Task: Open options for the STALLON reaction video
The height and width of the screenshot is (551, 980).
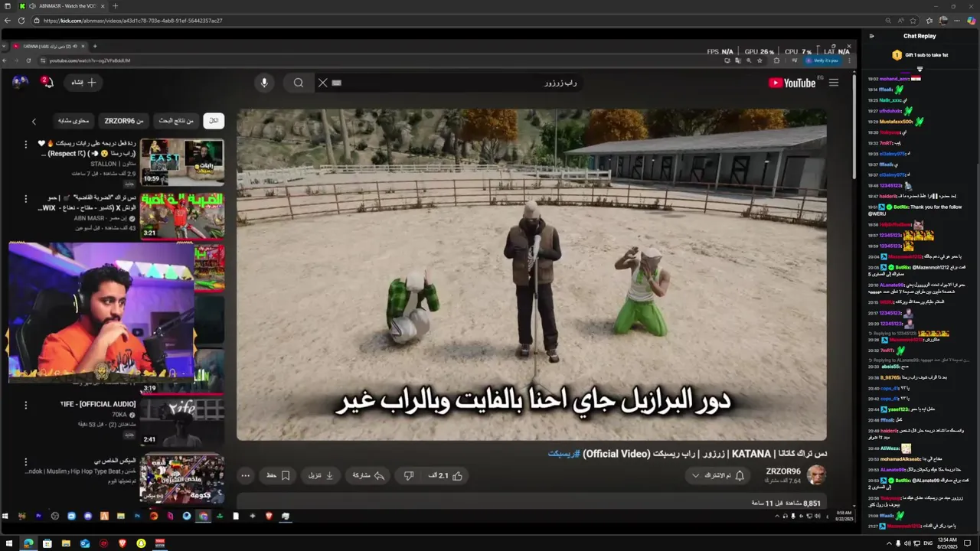Action: [x=25, y=144]
